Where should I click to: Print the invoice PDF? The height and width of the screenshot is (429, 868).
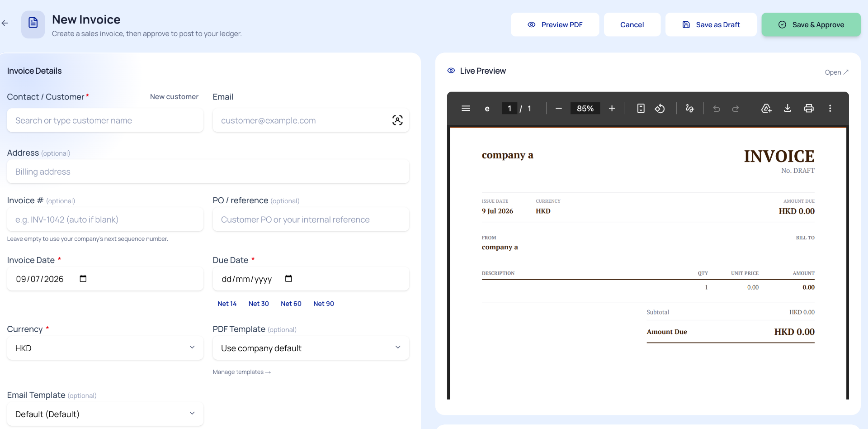(809, 109)
